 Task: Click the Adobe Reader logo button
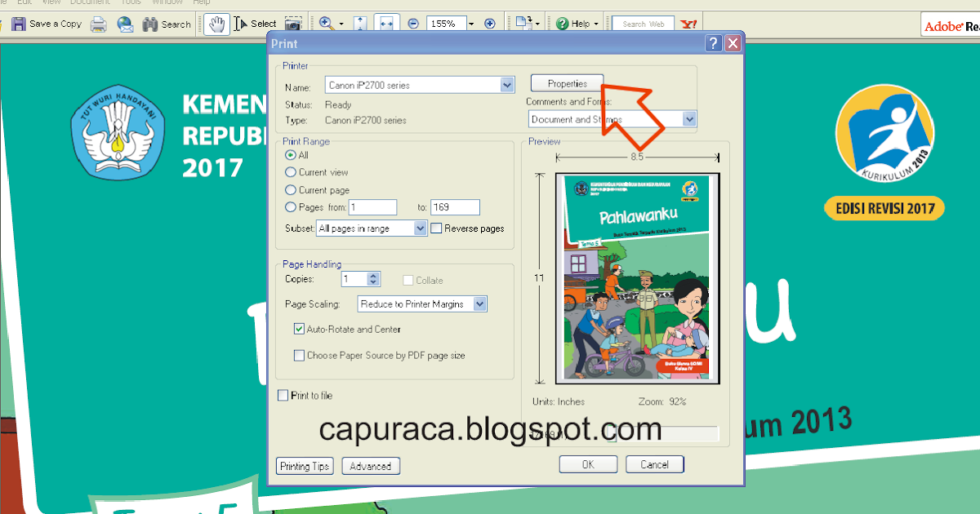tap(950, 26)
